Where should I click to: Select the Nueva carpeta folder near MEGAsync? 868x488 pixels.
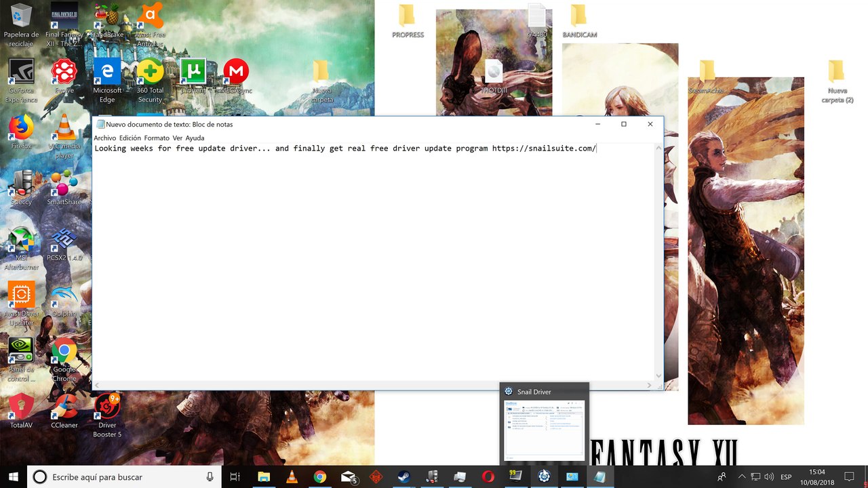point(321,81)
